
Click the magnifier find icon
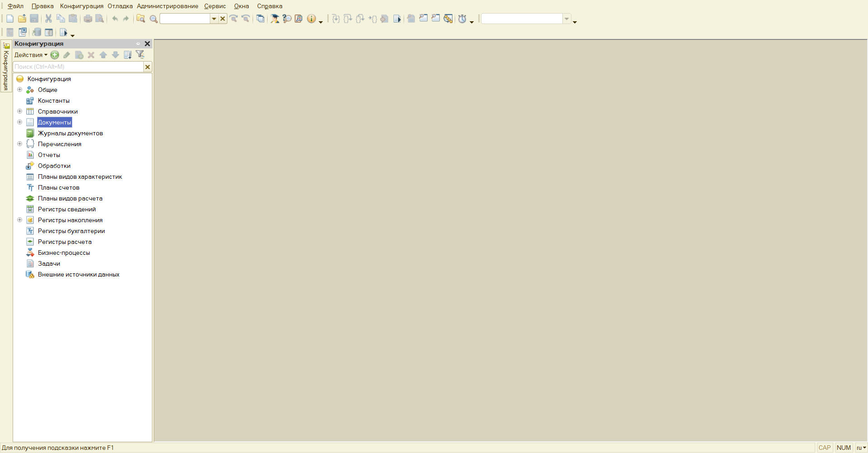(x=154, y=19)
